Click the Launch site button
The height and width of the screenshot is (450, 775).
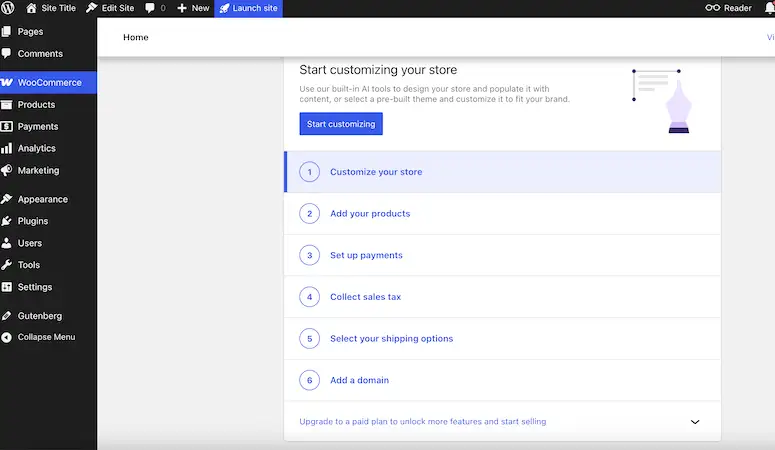pos(248,8)
